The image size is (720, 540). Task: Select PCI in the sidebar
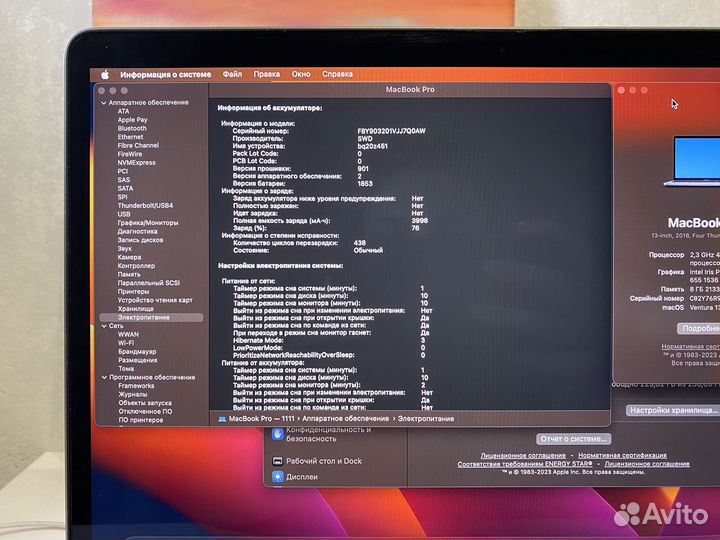click(x=123, y=171)
